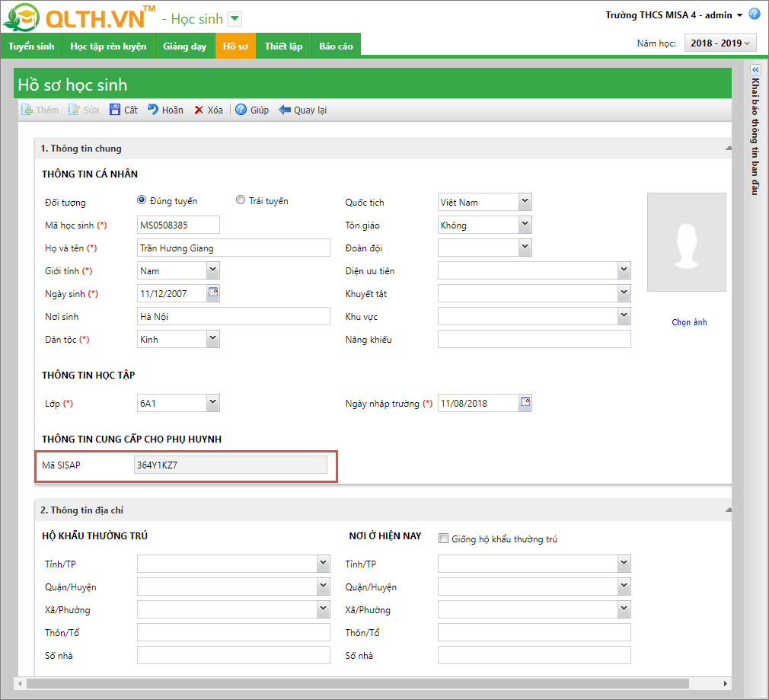Click the horizontal scrollbar at bottom
Viewport: 769px width, 700px height.
tap(357, 682)
